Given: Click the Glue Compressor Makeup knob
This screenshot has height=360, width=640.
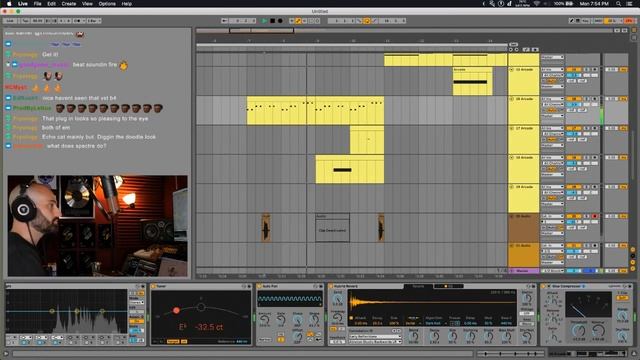Looking at the screenshot, I should point(598,331).
